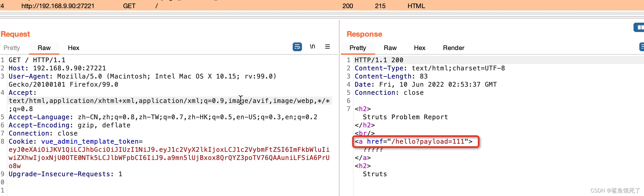Click the Accept-Encoding header line

tap(69, 125)
